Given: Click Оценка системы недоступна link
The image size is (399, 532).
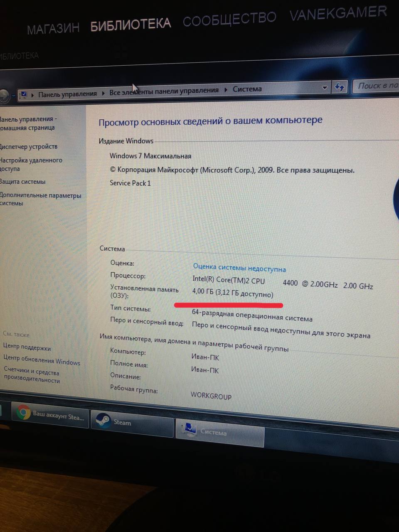Looking at the screenshot, I should (x=239, y=268).
